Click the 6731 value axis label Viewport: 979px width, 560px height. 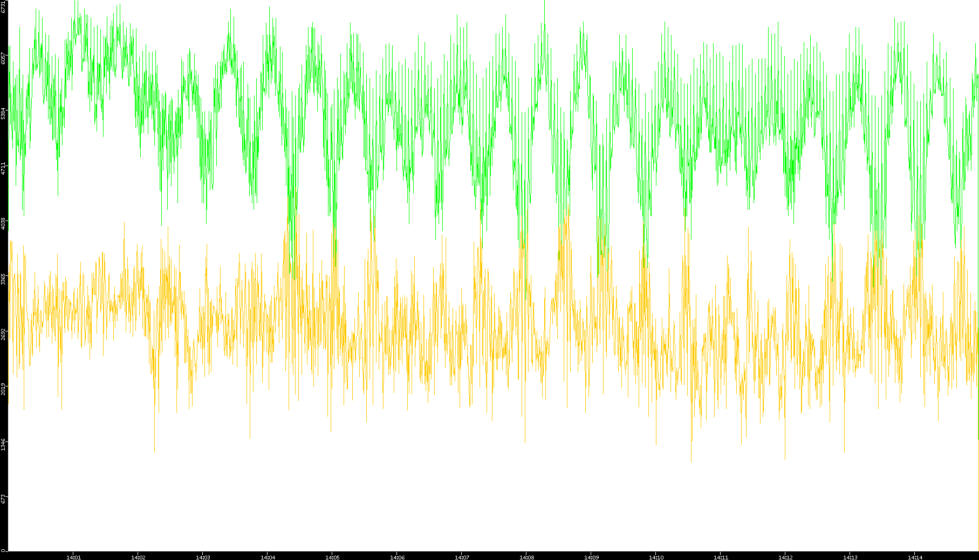(4, 7)
